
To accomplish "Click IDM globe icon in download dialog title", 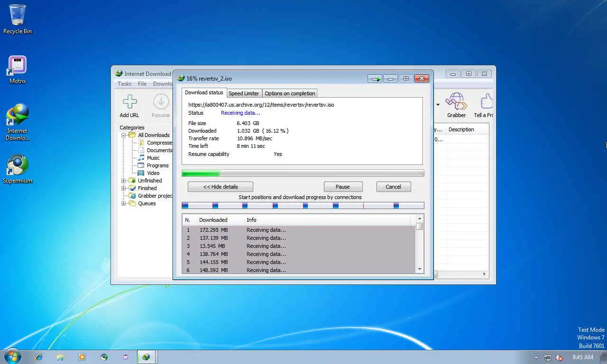I will 181,78.
